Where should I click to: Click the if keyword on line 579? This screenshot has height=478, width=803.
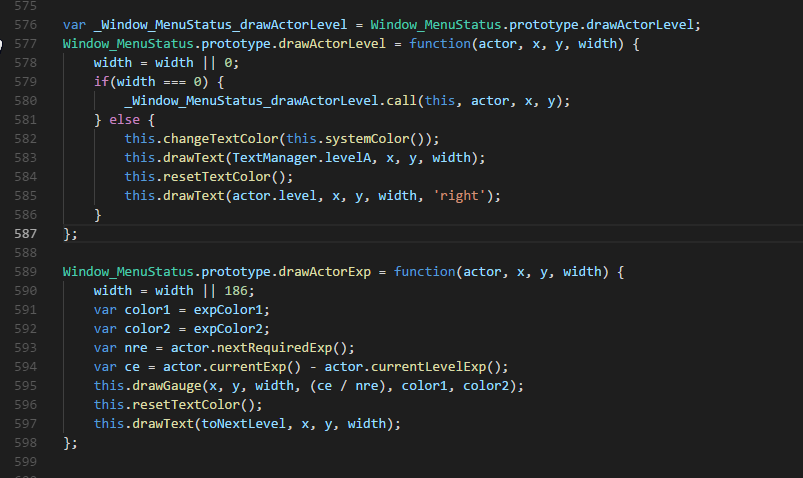click(101, 82)
